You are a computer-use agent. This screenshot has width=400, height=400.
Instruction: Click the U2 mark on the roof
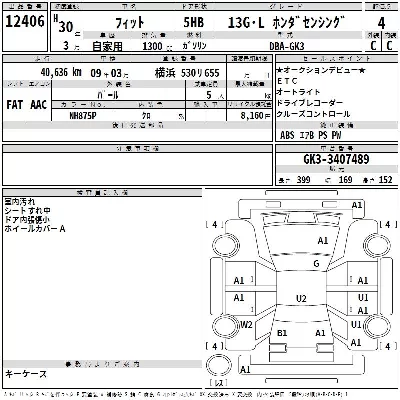[x=301, y=298]
